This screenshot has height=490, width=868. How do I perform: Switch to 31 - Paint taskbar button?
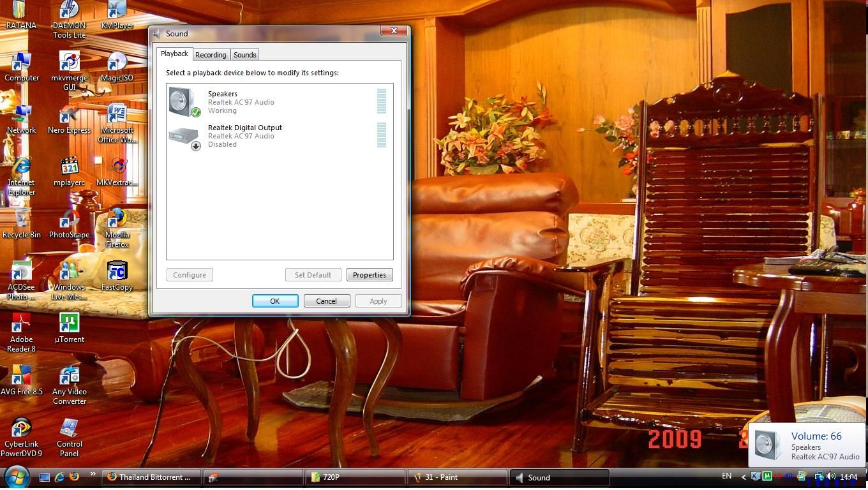458,477
